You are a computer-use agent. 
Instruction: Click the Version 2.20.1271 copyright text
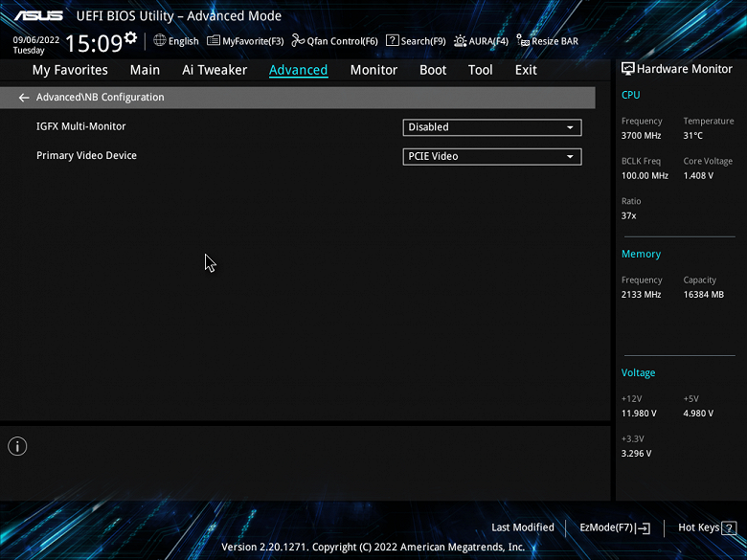[373, 548]
